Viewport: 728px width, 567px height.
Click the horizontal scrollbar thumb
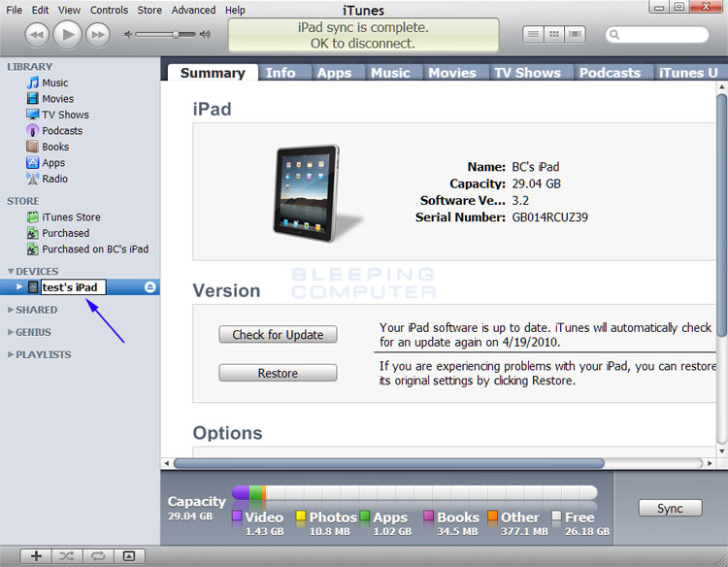pos(388,463)
